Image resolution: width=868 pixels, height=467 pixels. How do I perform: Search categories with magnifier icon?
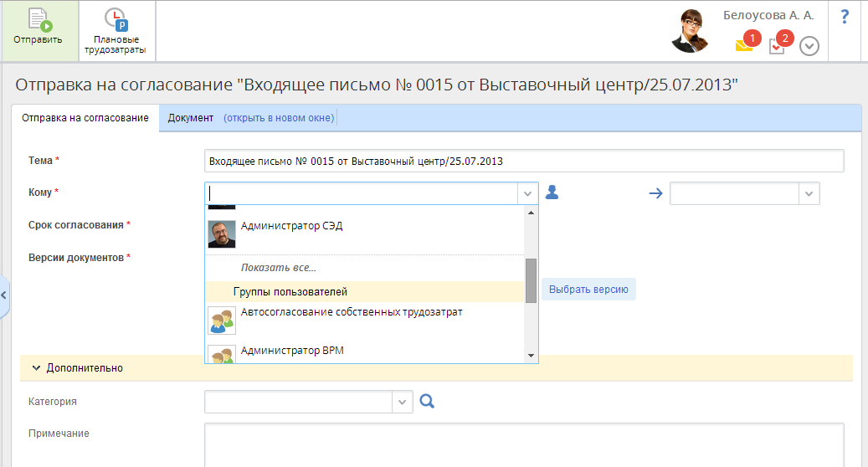(x=427, y=401)
